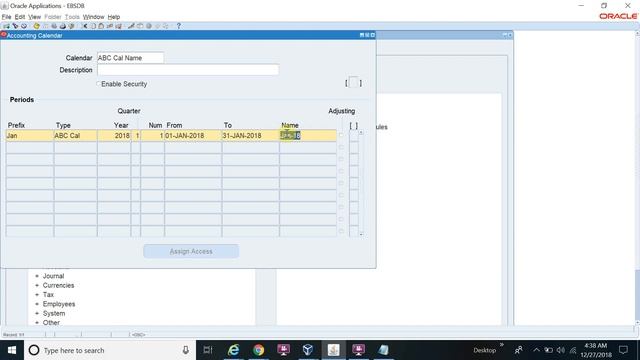640x360 pixels.
Task: Expand the Other tree node
Action: [x=37, y=323]
